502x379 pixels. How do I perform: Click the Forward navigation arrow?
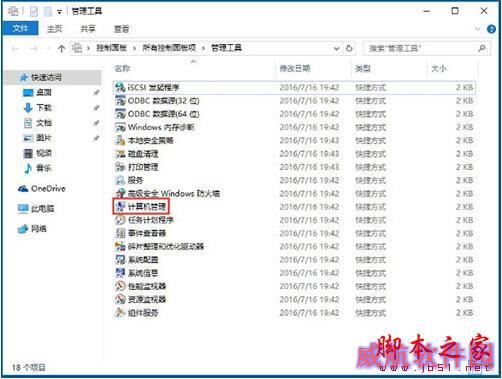pos(34,49)
